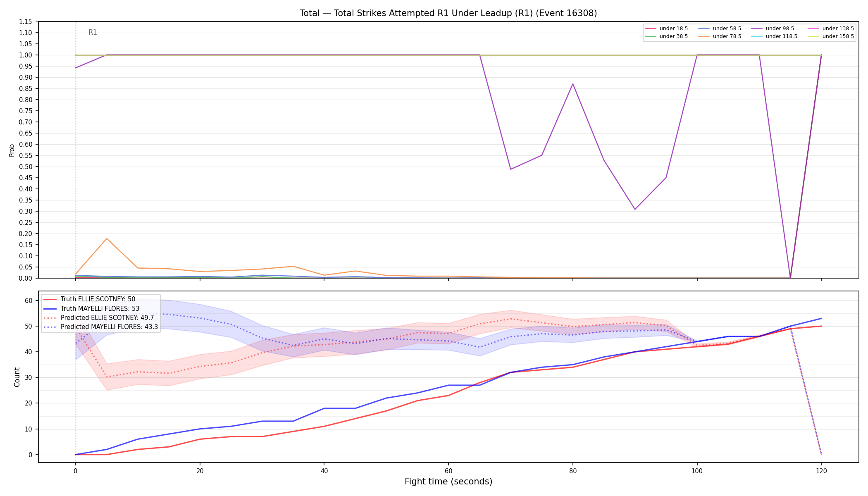Click the chart title mentioning Event 16308
Viewport: 868px width, 496px height.
(x=448, y=13)
